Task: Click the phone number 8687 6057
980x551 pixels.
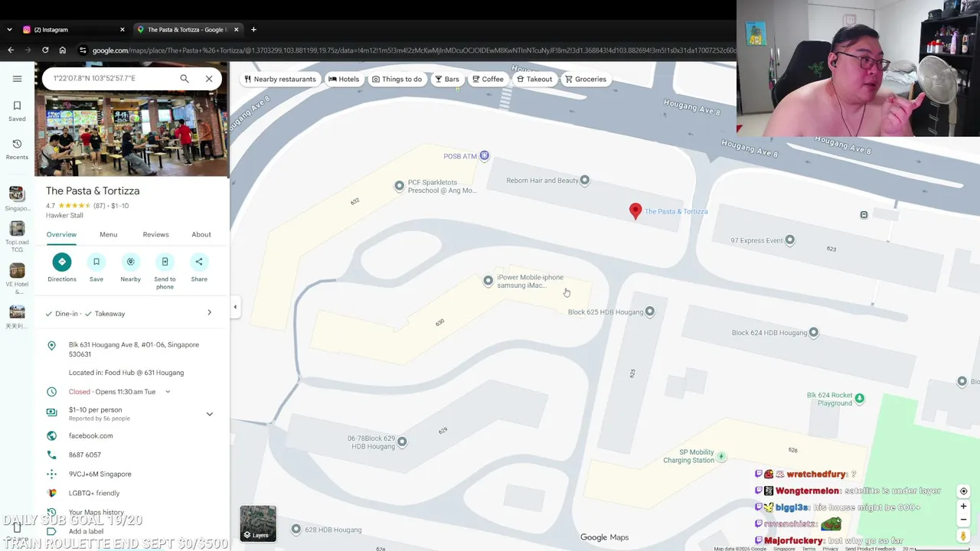Action: point(85,455)
